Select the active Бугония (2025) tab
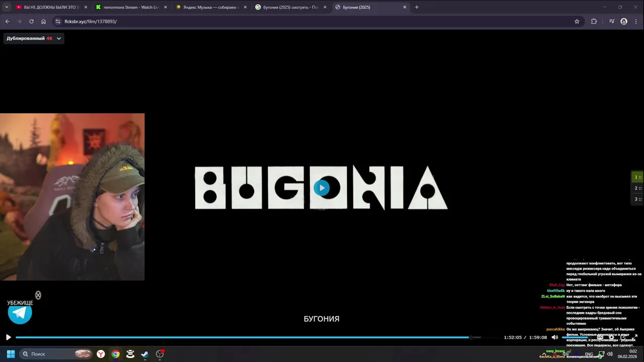This screenshot has height=362, width=644. click(x=371, y=7)
